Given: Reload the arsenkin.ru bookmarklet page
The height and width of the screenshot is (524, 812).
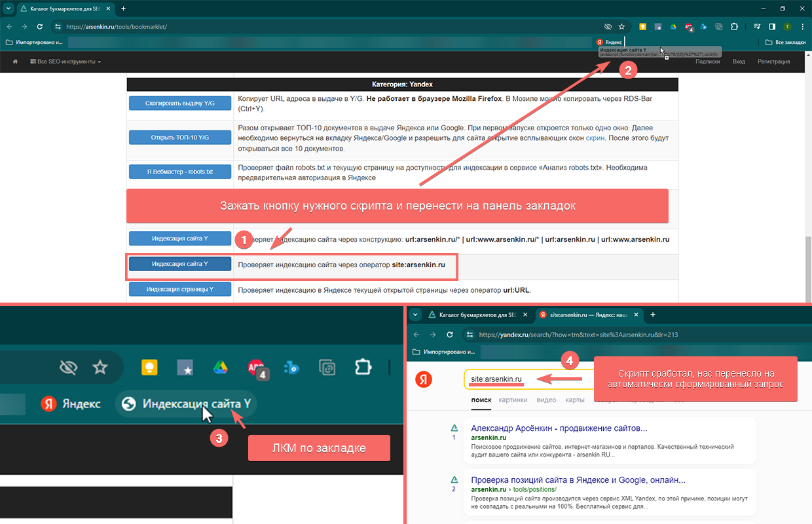Looking at the screenshot, I should click(40, 27).
